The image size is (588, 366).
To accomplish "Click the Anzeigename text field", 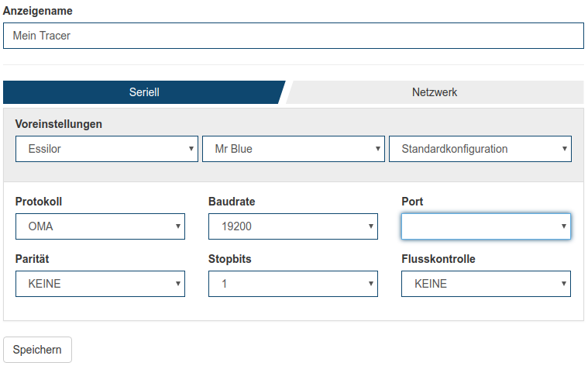I will coord(293,36).
